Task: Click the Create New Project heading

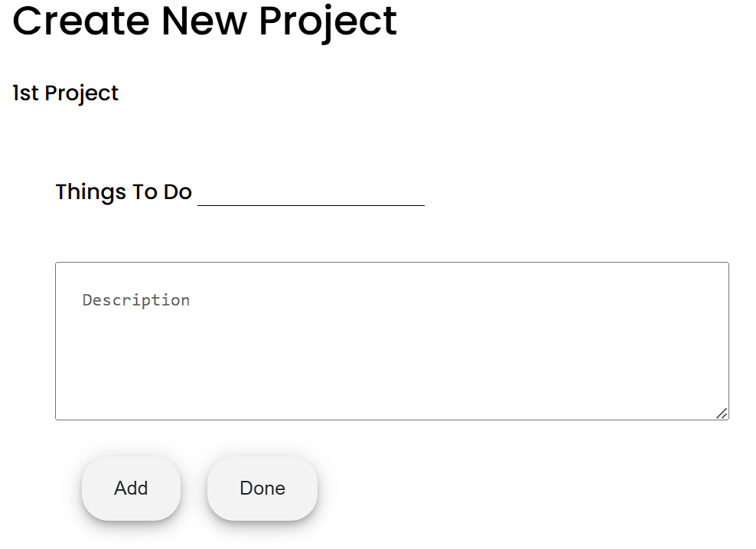Action: (x=204, y=21)
